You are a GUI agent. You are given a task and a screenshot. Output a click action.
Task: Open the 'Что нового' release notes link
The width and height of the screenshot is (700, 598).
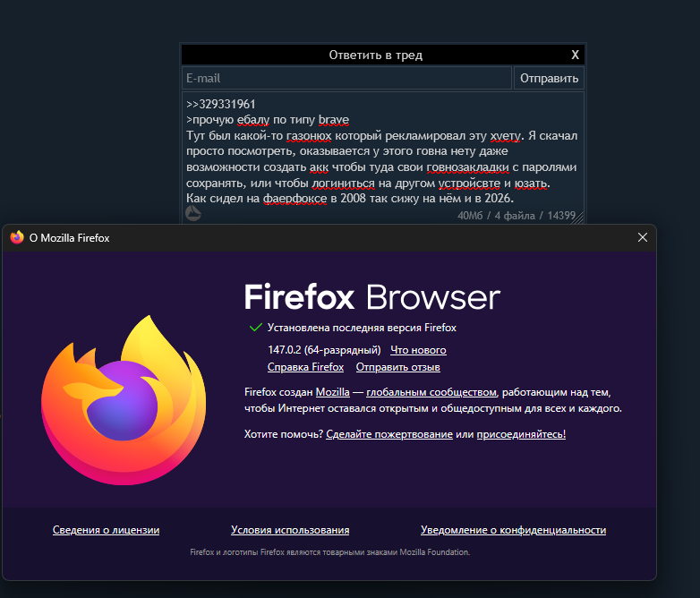point(418,350)
